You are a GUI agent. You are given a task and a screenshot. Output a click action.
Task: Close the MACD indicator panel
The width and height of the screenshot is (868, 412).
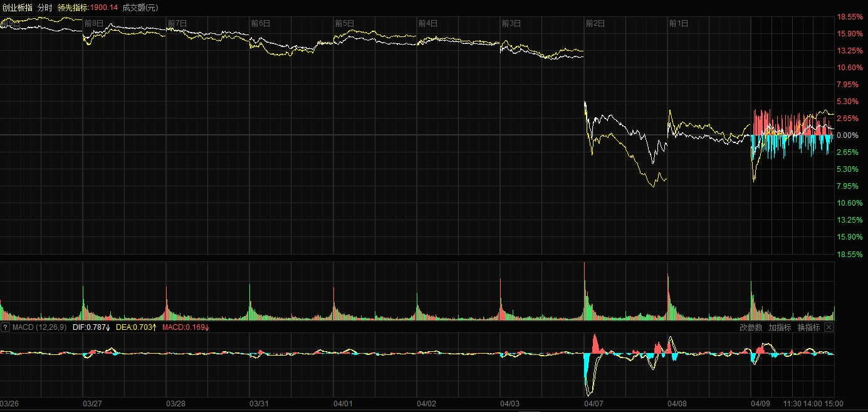(829, 327)
